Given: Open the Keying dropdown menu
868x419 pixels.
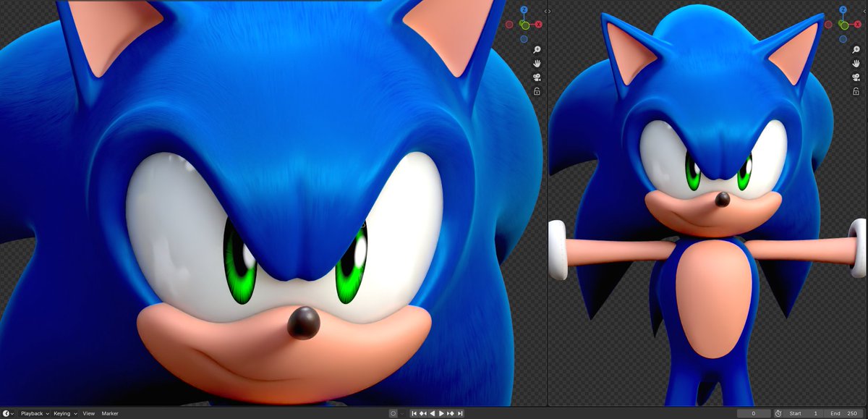Looking at the screenshot, I should point(65,413).
